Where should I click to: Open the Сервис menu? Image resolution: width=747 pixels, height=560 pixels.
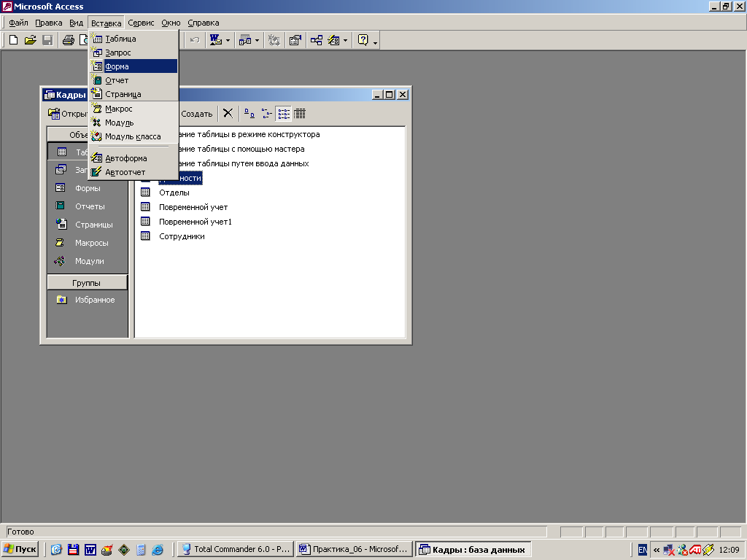point(141,23)
